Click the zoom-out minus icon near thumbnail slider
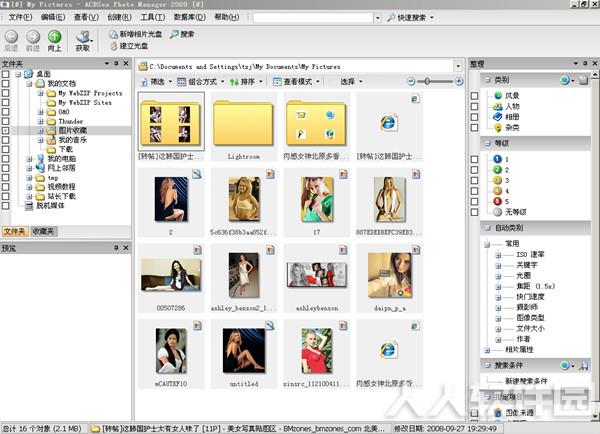600x434 pixels. [411, 82]
